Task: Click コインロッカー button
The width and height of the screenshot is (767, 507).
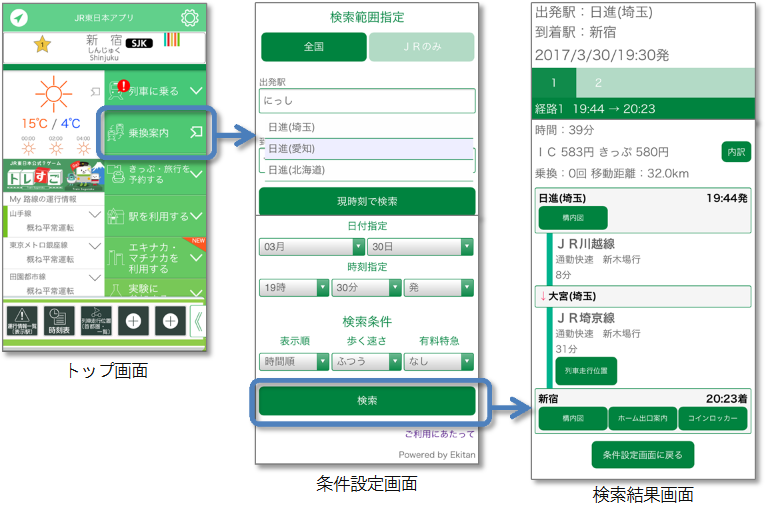Action: (x=713, y=418)
